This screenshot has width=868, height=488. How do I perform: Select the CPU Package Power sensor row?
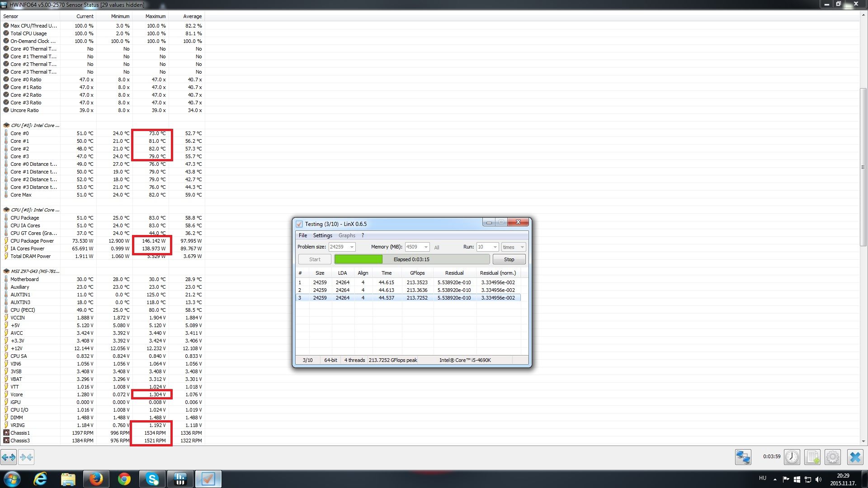point(103,241)
